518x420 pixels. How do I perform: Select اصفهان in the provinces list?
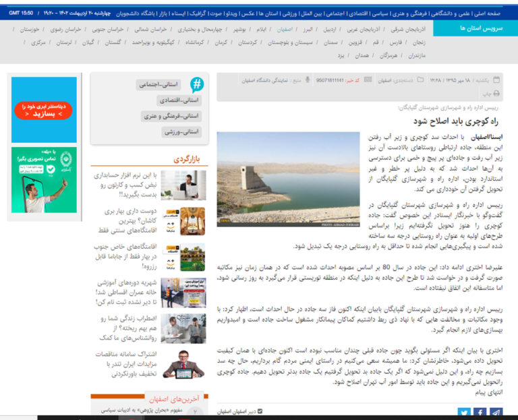285,30
